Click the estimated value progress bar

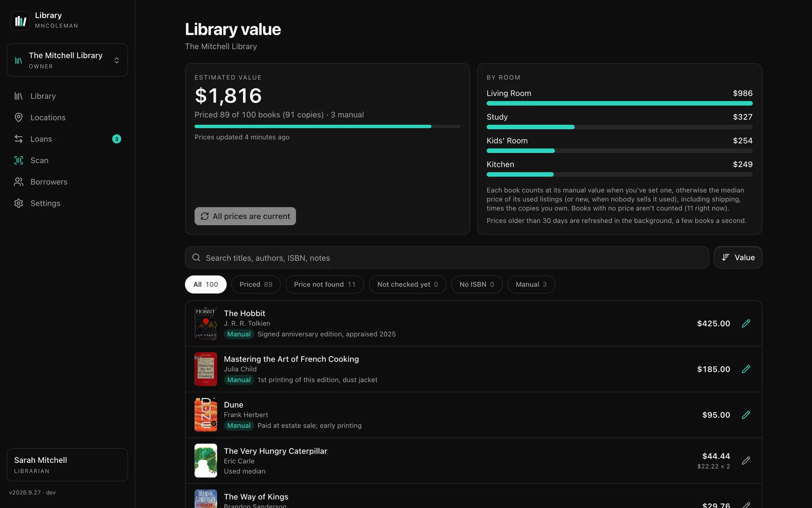pos(328,126)
